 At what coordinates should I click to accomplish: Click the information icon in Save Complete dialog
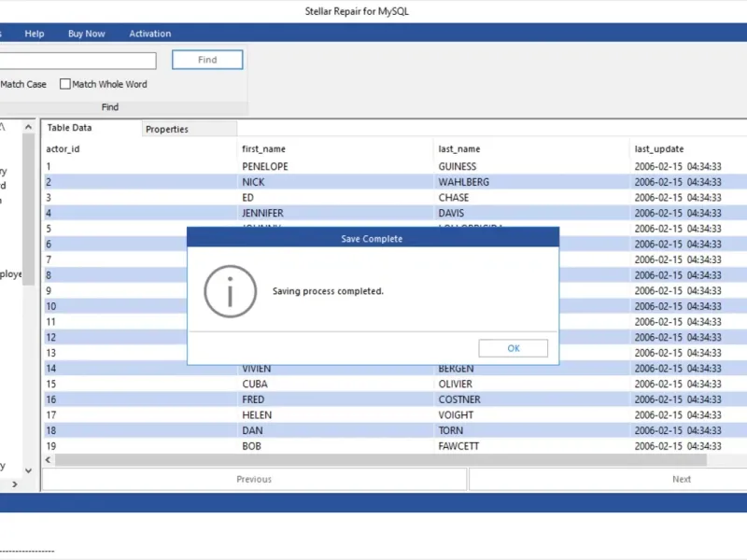pyautogui.click(x=230, y=292)
